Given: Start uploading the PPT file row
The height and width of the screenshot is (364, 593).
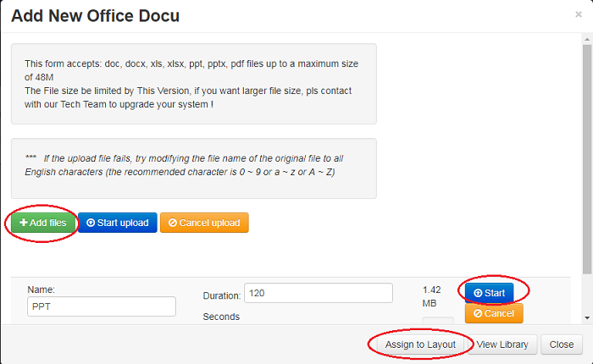Looking at the screenshot, I should click(489, 293).
